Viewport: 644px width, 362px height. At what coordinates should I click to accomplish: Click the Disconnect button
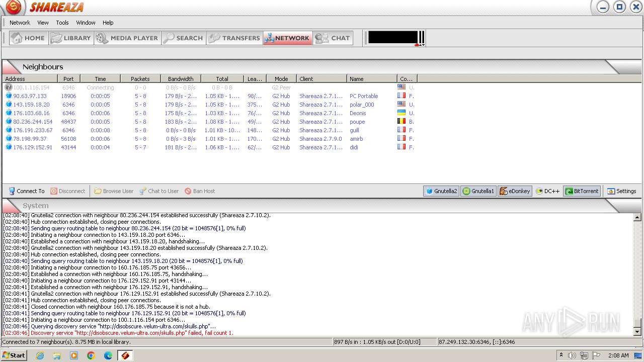coord(68,191)
